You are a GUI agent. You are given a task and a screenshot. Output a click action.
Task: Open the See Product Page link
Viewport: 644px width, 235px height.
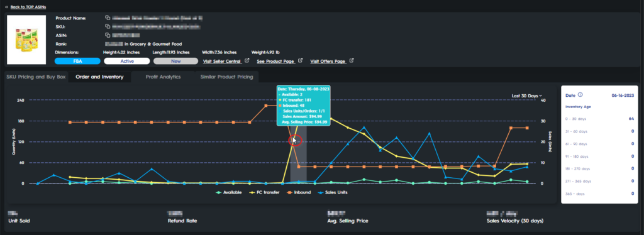(275, 62)
